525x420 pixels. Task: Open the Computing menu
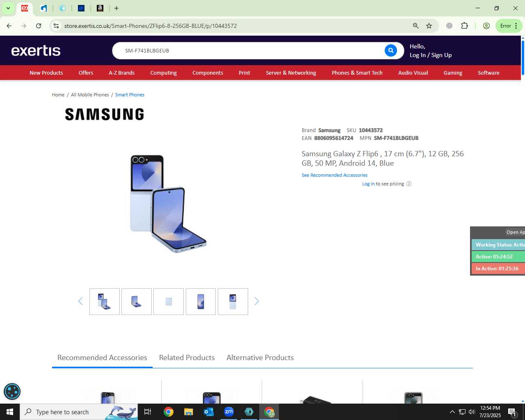coord(164,73)
